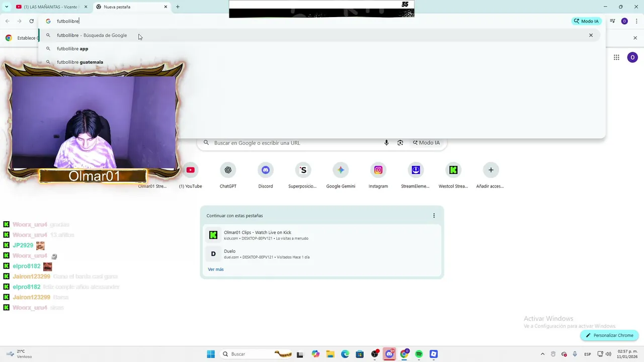Dismiss the default browser info bar

click(x=635, y=38)
